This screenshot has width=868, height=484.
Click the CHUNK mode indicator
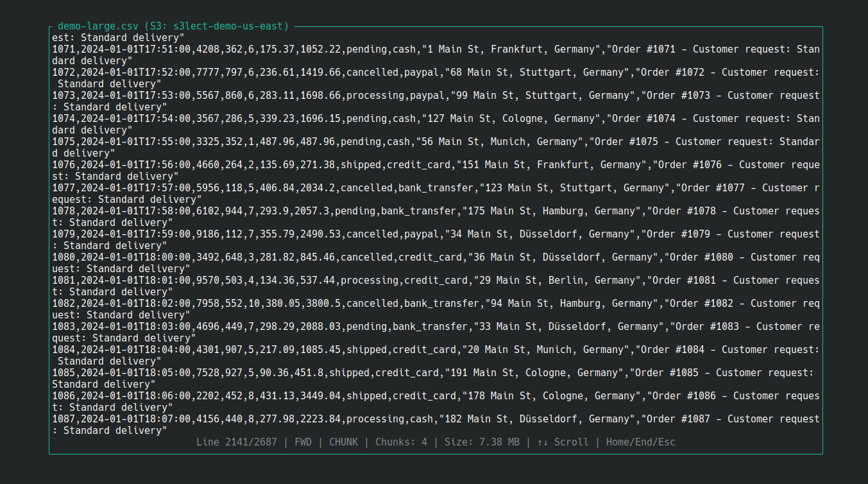point(343,442)
